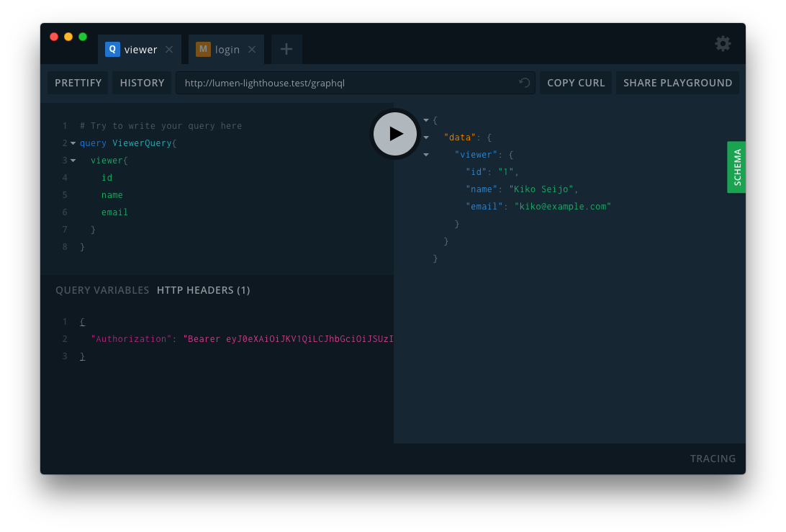Screen dimensions: 786x532
Task: Open the History panel
Action: tap(143, 83)
